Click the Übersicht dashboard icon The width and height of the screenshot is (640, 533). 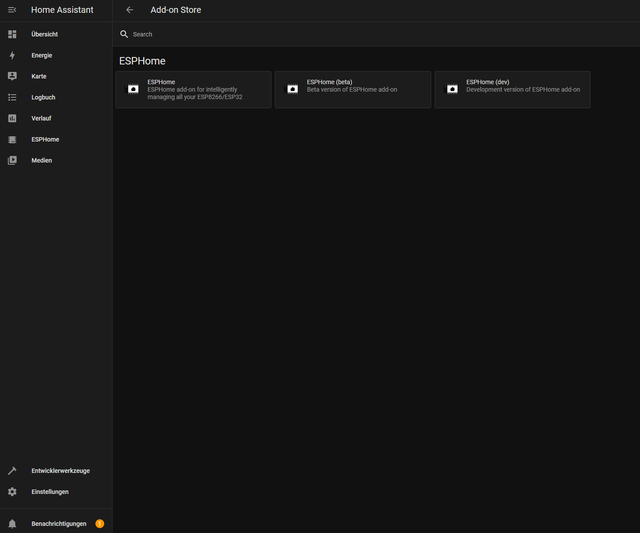point(12,34)
